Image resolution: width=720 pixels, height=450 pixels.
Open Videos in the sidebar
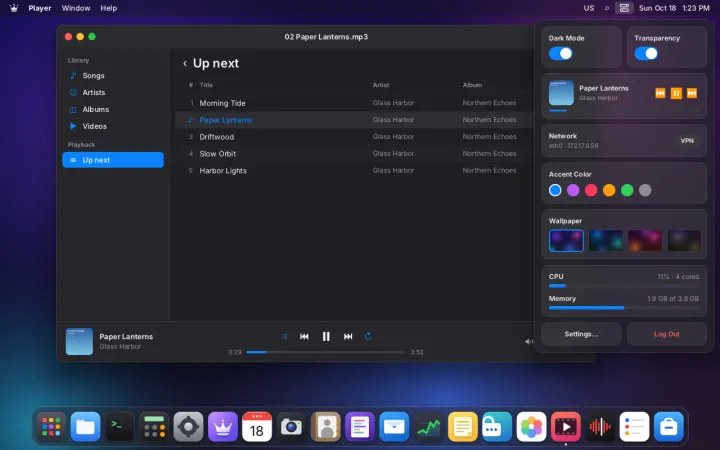click(x=112, y=126)
